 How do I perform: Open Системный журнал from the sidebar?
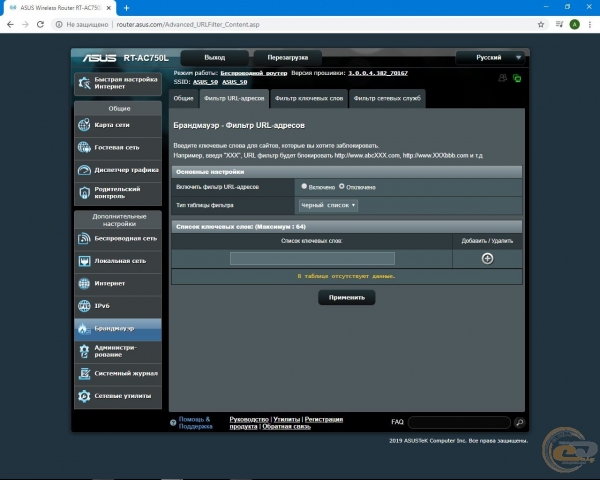click(x=117, y=373)
